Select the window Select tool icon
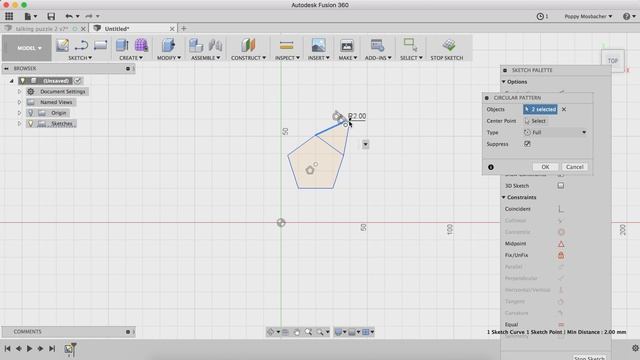This screenshot has width=640, height=360. coord(410,45)
